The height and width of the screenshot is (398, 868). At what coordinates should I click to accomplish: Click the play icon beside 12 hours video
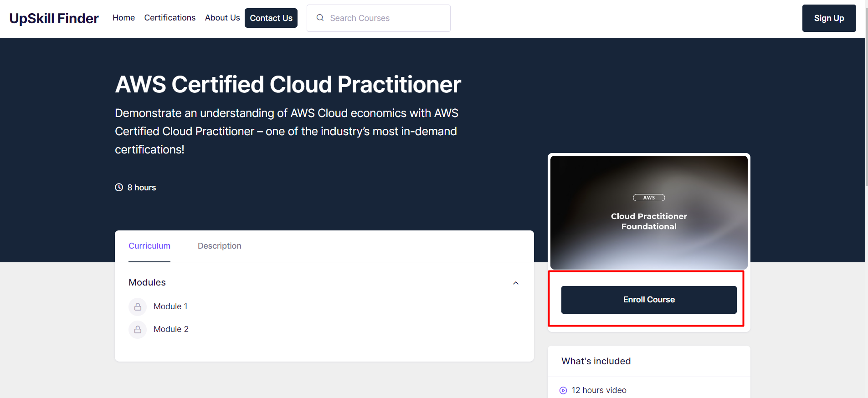[563, 390]
